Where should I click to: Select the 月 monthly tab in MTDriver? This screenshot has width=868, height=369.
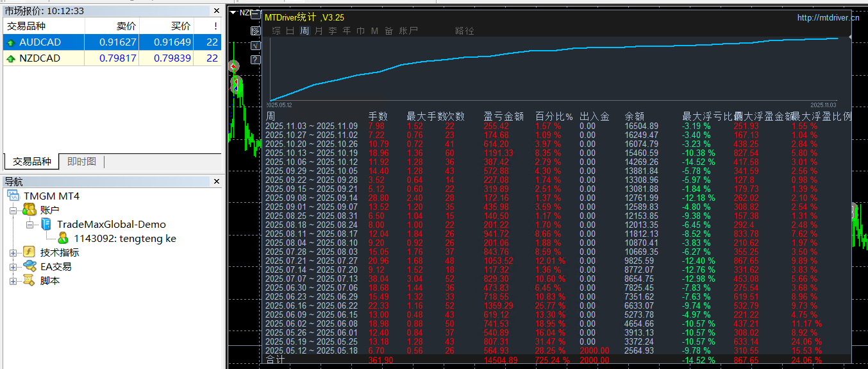point(319,31)
